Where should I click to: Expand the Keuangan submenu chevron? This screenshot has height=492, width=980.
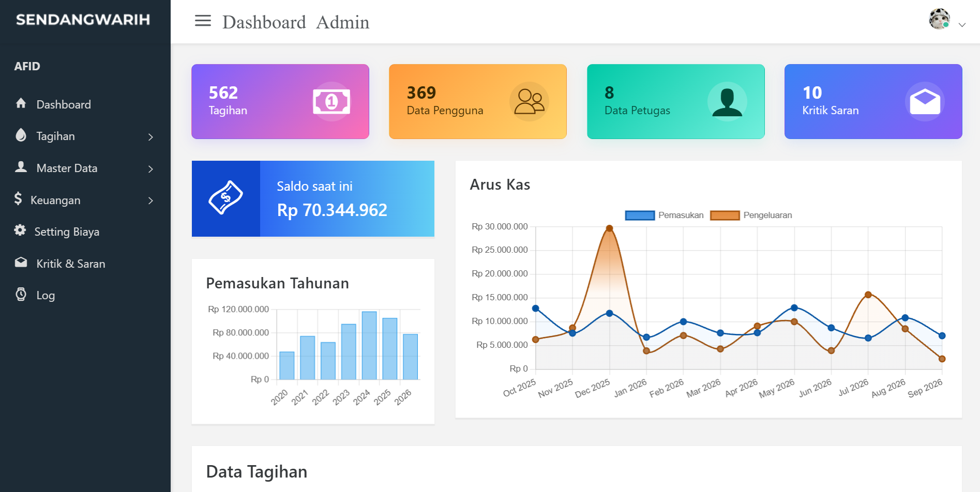(150, 201)
